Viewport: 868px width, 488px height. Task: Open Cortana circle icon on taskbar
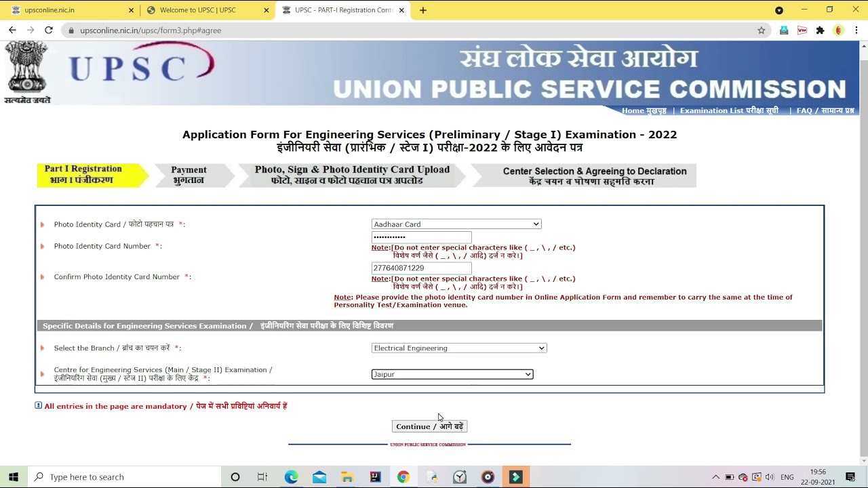(235, 476)
